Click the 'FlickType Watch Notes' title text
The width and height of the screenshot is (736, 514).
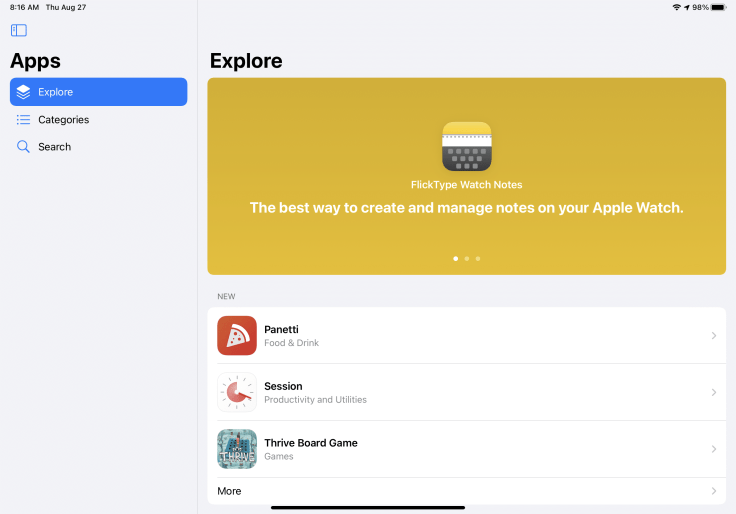point(467,185)
